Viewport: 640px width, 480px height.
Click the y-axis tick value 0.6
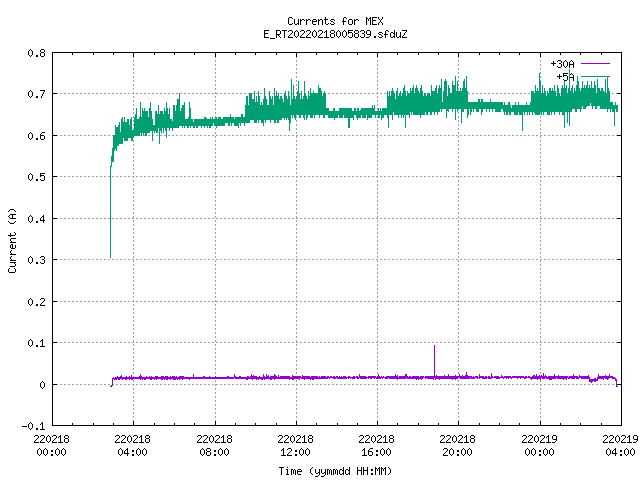[36, 136]
